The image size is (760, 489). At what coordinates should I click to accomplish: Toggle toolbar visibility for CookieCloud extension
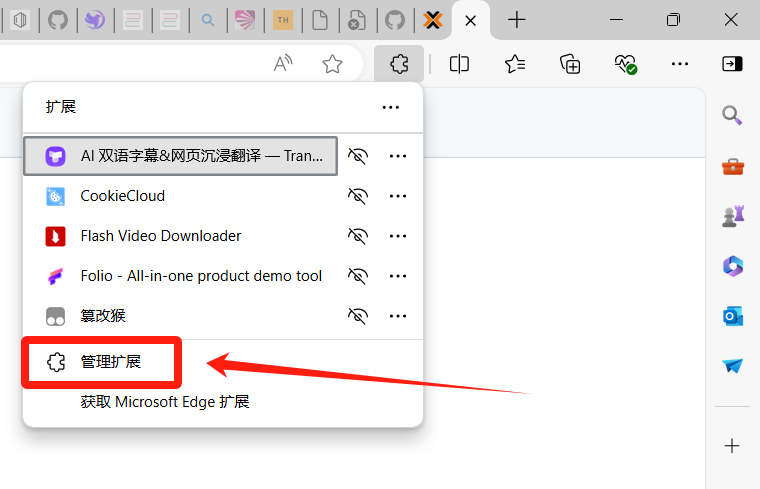click(358, 196)
